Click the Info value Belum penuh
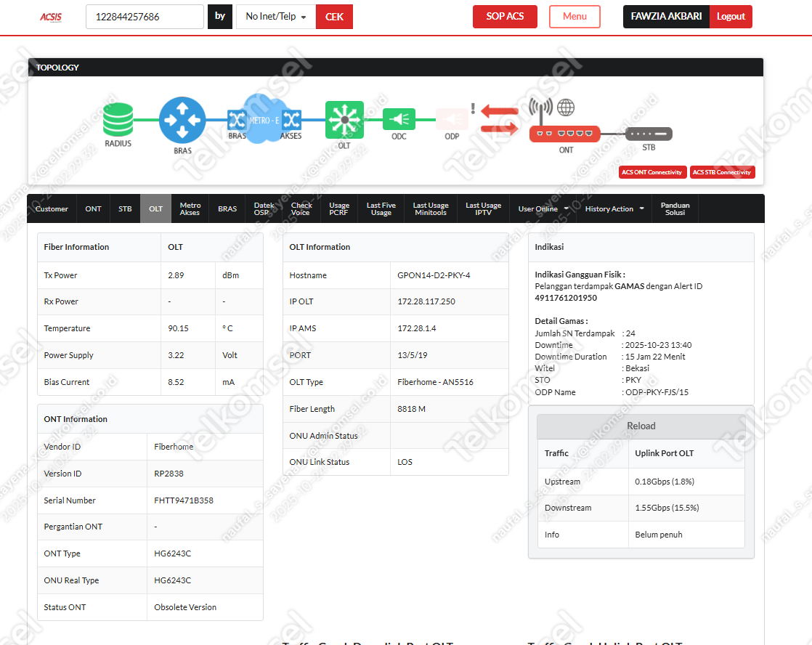This screenshot has height=645, width=812. [659, 535]
